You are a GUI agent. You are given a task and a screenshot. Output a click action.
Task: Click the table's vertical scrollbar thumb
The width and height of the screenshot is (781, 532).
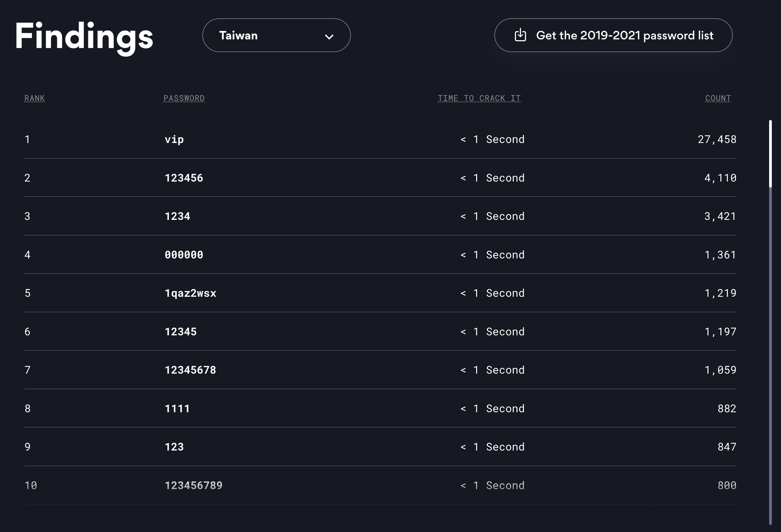point(770,153)
